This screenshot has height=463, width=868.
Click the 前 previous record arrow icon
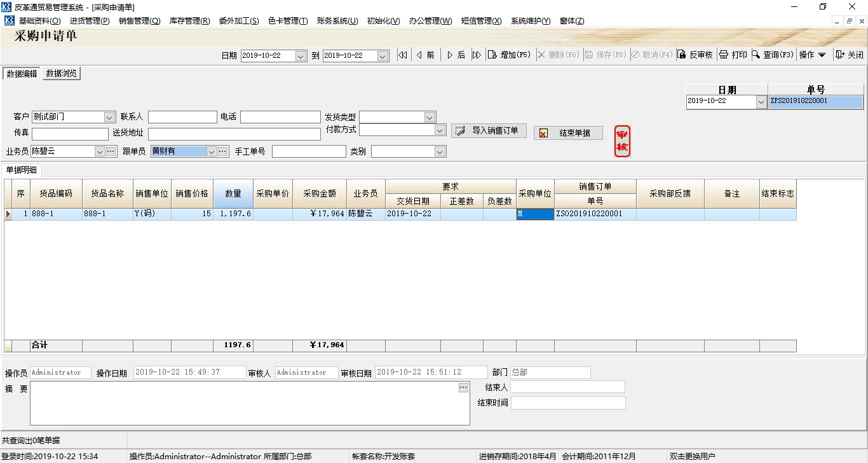pos(419,55)
